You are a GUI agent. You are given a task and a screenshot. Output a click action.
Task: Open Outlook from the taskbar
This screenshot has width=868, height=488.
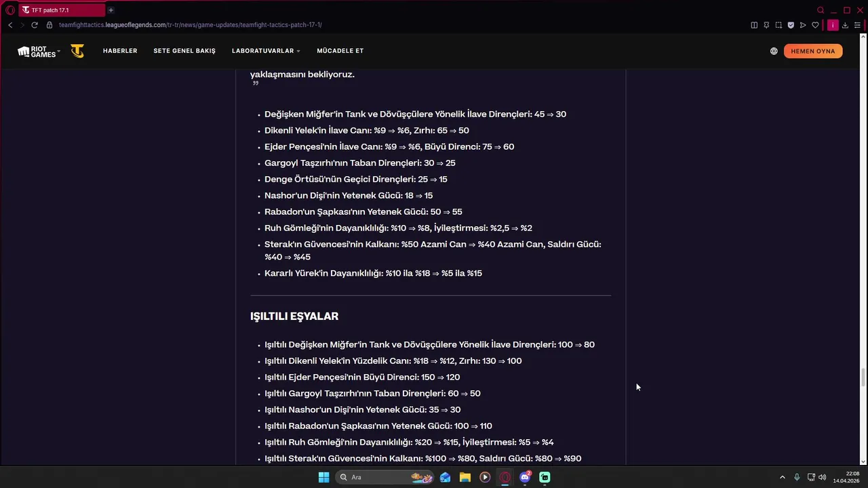pos(445,477)
